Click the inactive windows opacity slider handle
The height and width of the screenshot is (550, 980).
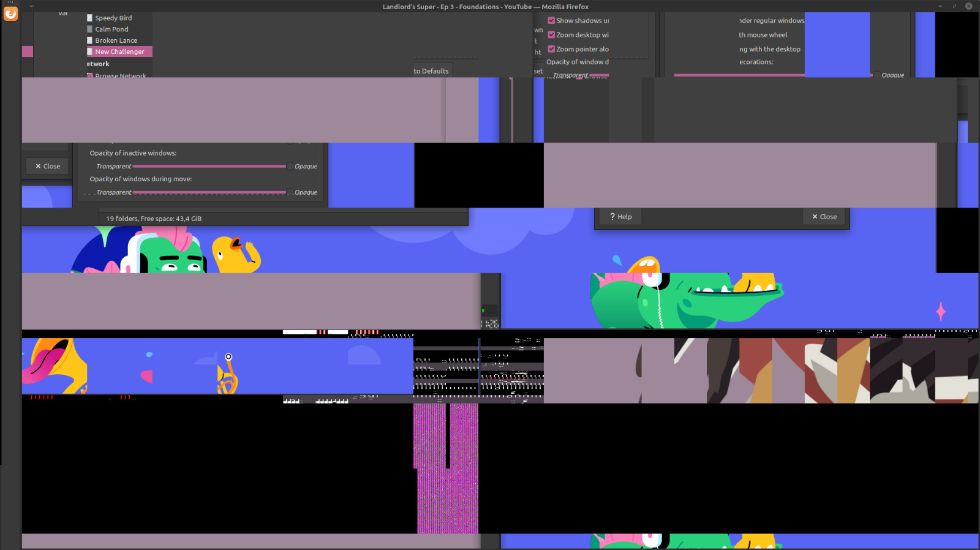(290, 166)
